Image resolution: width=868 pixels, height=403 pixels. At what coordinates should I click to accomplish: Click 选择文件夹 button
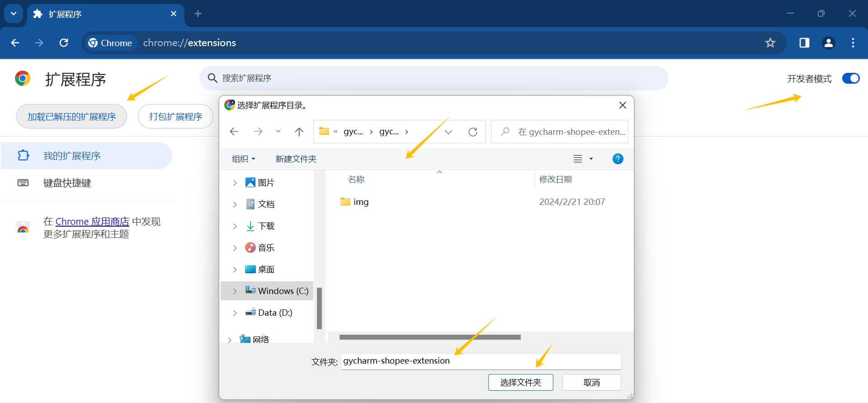[521, 382]
